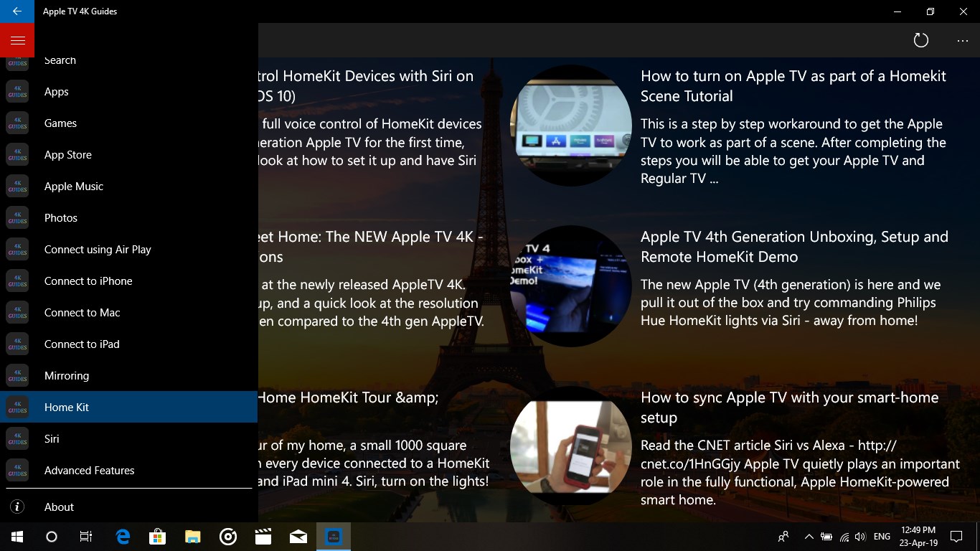This screenshot has height=551, width=980.
Task: Click the 4K Guides icon beside Mirroring
Action: tap(17, 376)
